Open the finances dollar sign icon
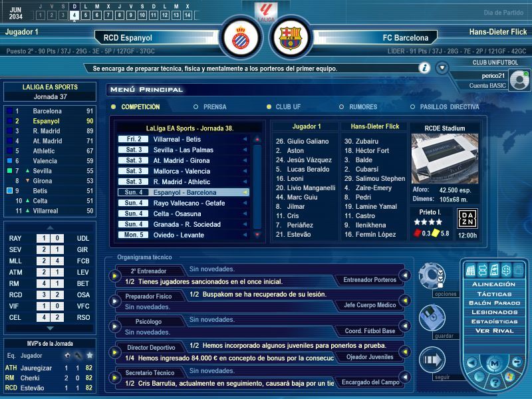532x399 pixels. point(505,270)
